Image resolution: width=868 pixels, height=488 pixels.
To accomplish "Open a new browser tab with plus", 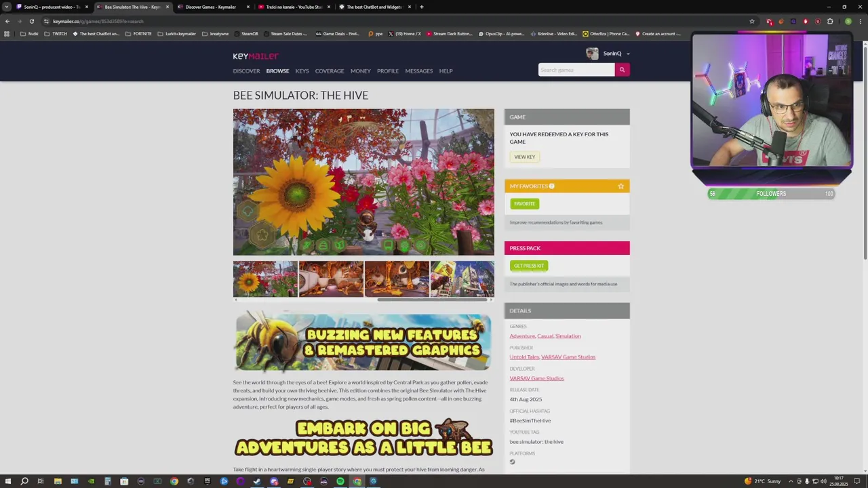I will pyautogui.click(x=422, y=7).
